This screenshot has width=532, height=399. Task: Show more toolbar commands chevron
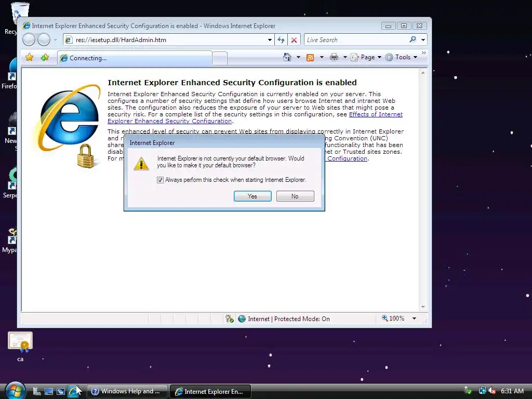pyautogui.click(x=424, y=52)
